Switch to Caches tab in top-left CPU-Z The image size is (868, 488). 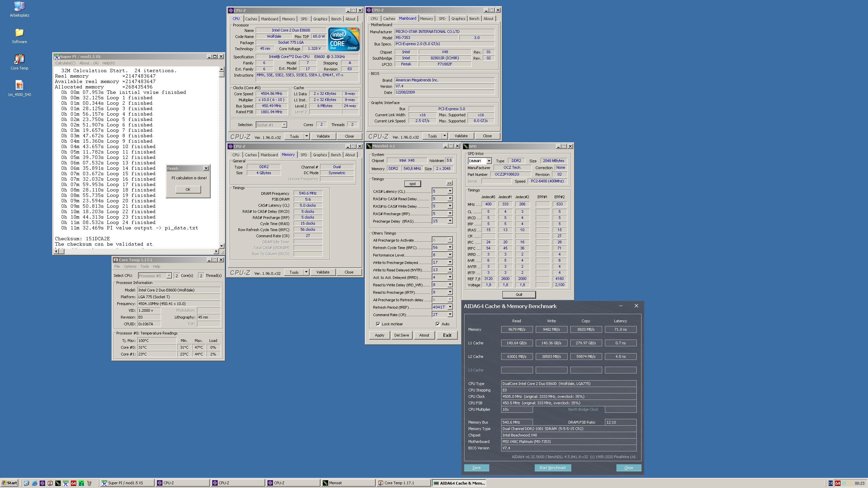point(251,19)
